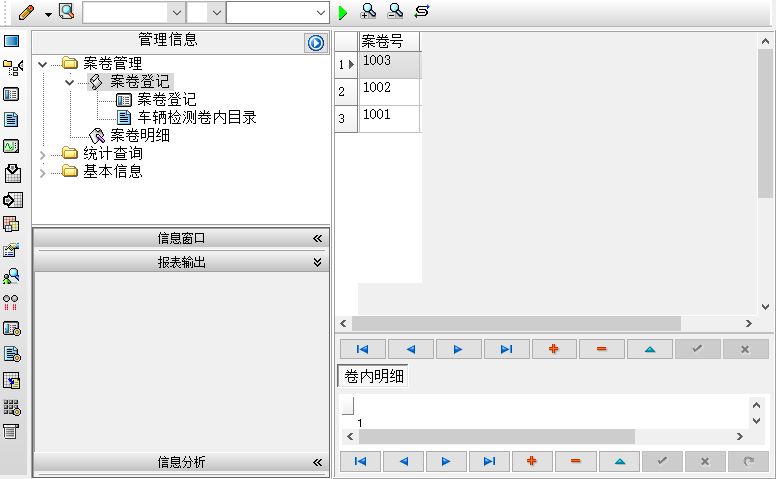Screen dimensions: 776x479
Task: Collapse the 案卷登记 parent tree node
Action: coord(70,82)
